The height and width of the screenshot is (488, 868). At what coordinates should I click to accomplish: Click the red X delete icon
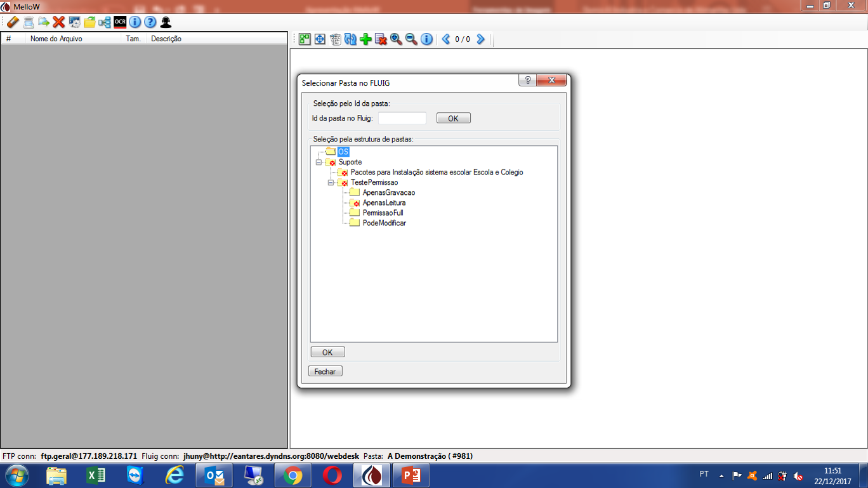tap(59, 22)
